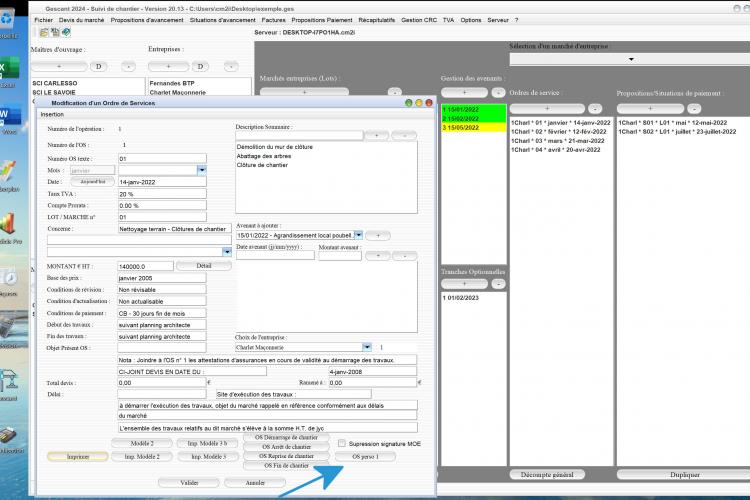Select tranche 1 01/02/2023

(x=461, y=298)
